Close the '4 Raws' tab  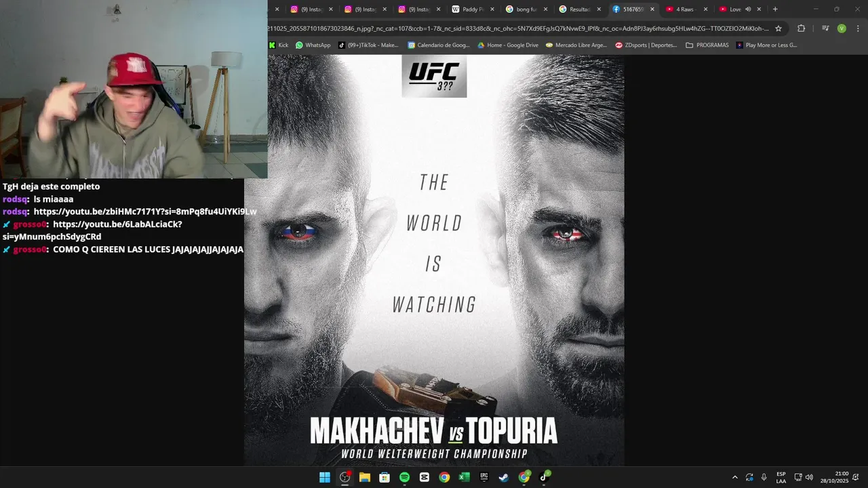point(705,9)
